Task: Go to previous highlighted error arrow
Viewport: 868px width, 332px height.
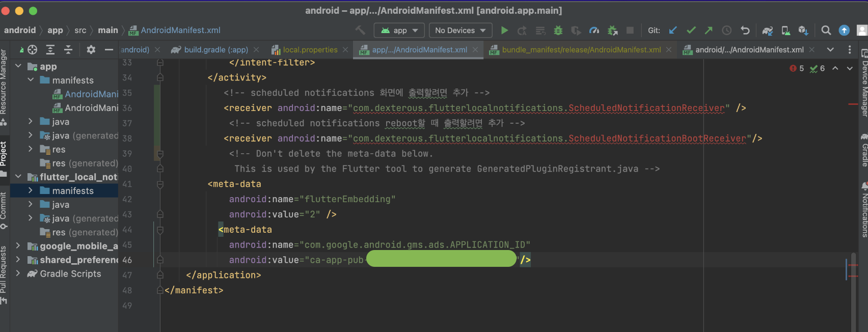Action: point(835,68)
